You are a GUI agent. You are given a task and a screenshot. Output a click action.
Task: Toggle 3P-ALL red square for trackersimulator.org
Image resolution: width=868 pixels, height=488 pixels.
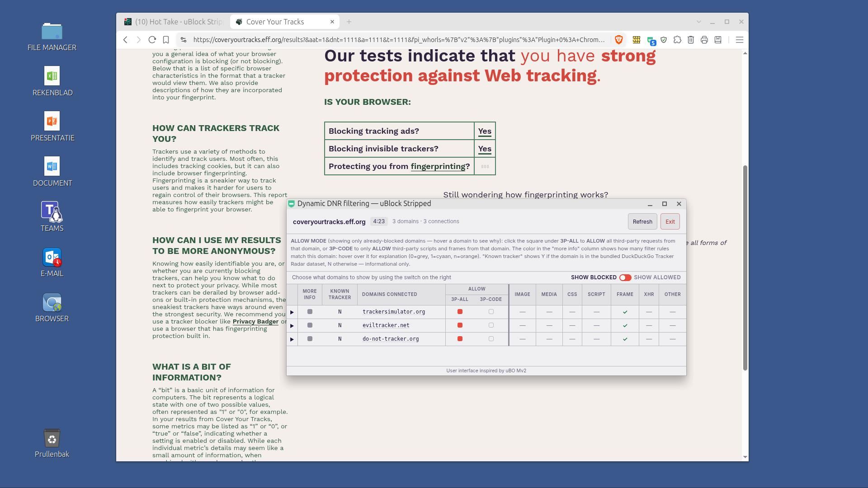coord(460,312)
